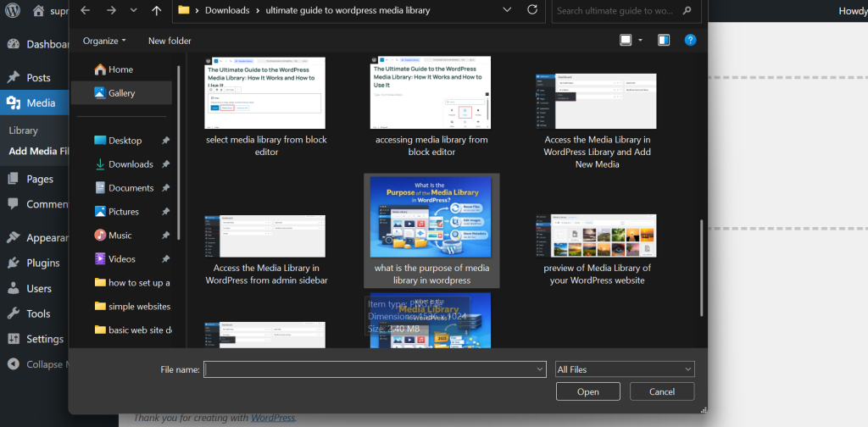This screenshot has height=427, width=868.
Task: Open view options dropdown arrow
Action: [x=641, y=40]
